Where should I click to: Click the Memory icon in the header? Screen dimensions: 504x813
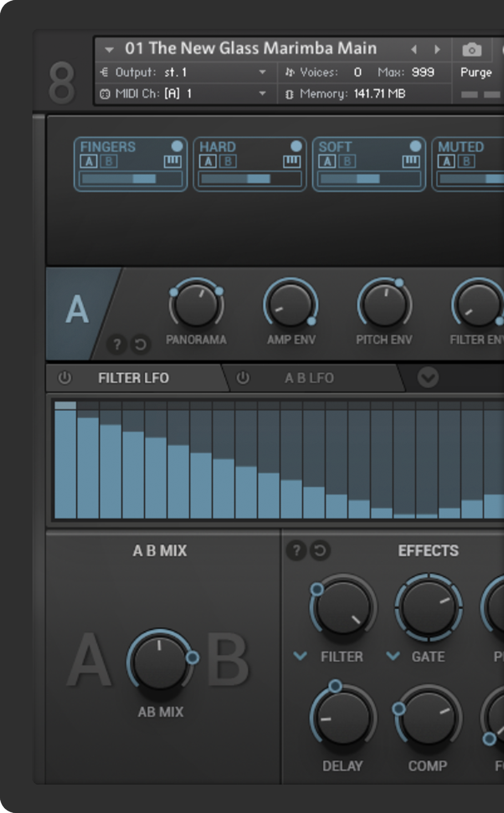[289, 94]
